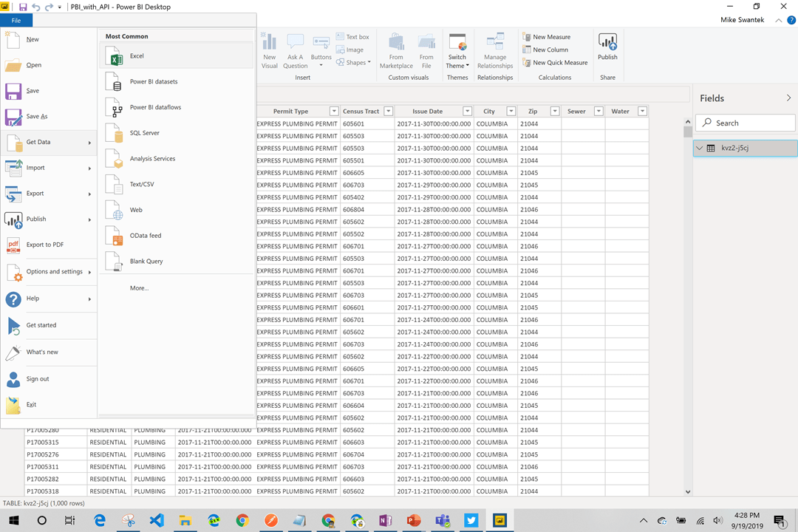Click the Publish icon in the ribbon
Screen dimensions: 798x532
pos(607,46)
